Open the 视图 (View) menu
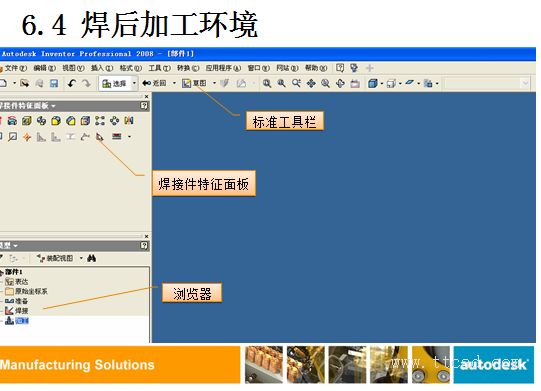The width and height of the screenshot is (541, 391). tap(73, 68)
